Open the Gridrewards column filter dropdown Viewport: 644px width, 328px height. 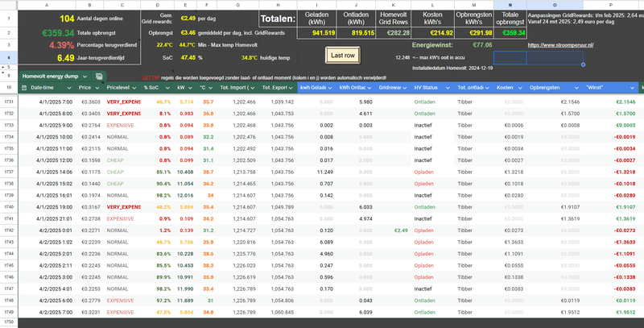coord(405,88)
